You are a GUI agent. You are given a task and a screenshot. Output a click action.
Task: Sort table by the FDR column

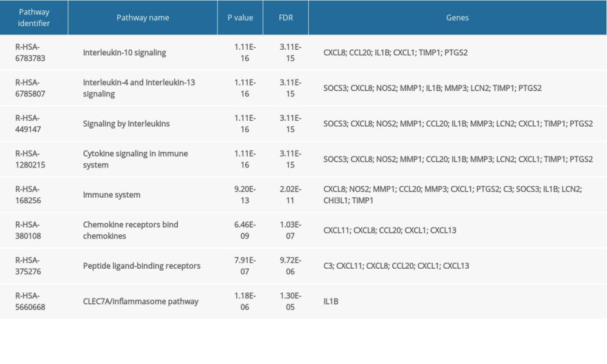point(286,18)
